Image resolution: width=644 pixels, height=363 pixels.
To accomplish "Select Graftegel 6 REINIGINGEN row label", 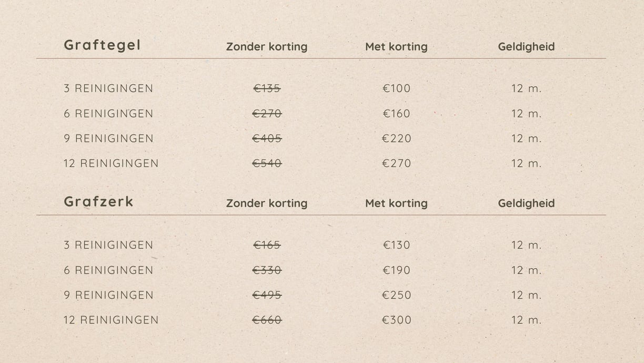I will (x=108, y=114).
